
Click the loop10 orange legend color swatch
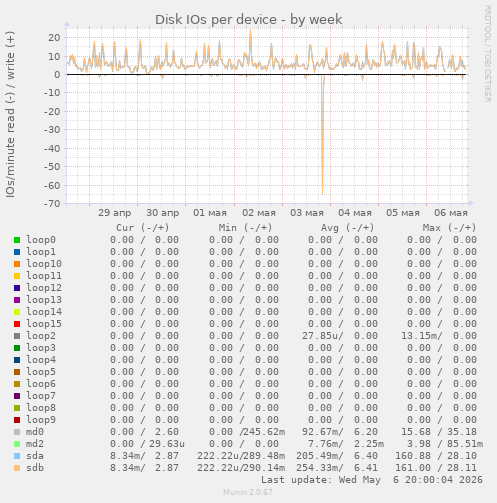tap(17, 264)
